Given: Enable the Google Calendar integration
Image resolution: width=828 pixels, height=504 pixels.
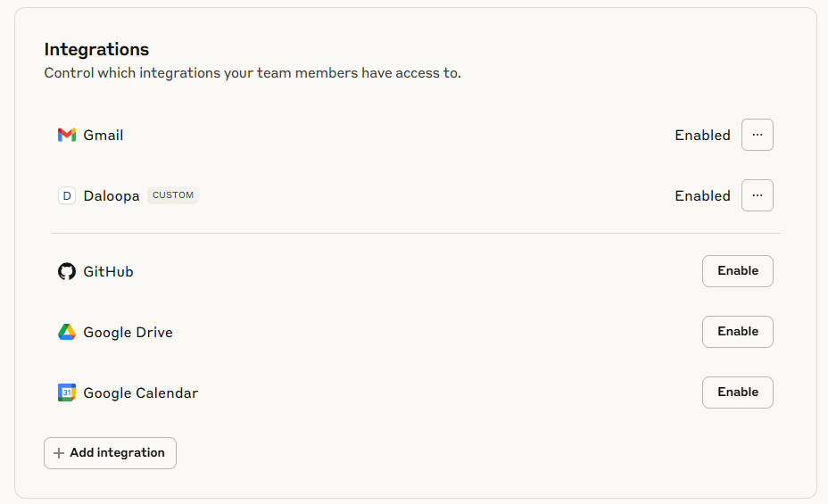Looking at the screenshot, I should 738,392.
